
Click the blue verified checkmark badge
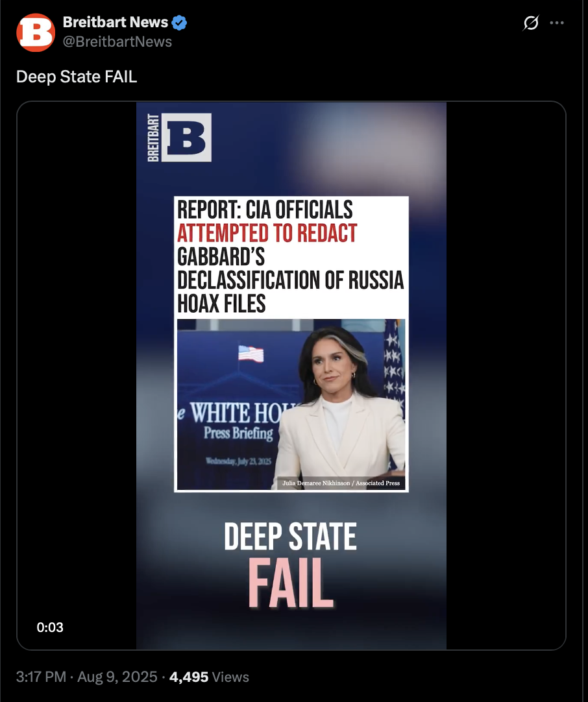(x=180, y=23)
